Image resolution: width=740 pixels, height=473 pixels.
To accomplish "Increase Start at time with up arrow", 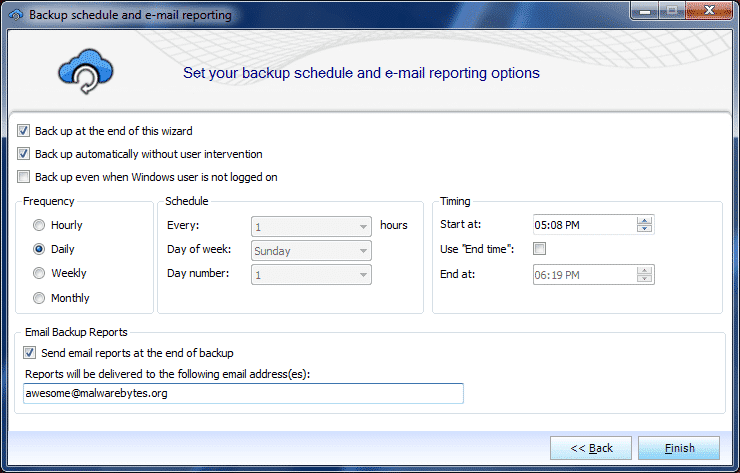I will coord(645,221).
